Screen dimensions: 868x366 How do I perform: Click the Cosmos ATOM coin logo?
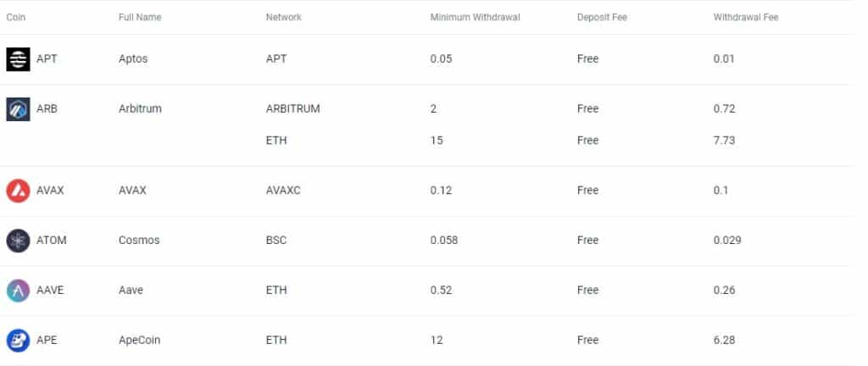click(x=18, y=241)
